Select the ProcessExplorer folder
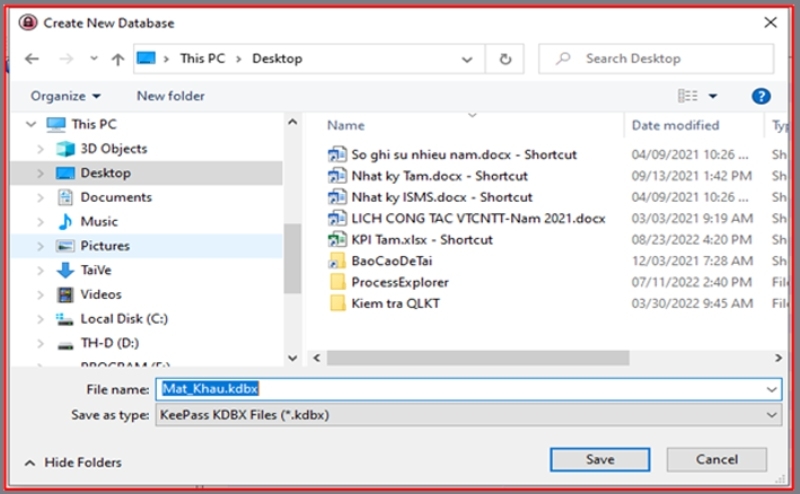This screenshot has height=494, width=800. [399, 282]
